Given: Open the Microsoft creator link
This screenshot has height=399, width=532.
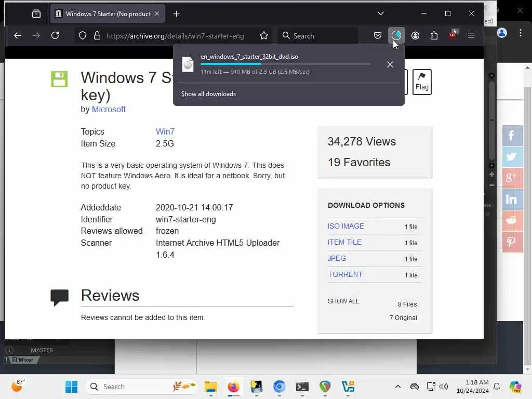Looking at the screenshot, I should point(109,109).
